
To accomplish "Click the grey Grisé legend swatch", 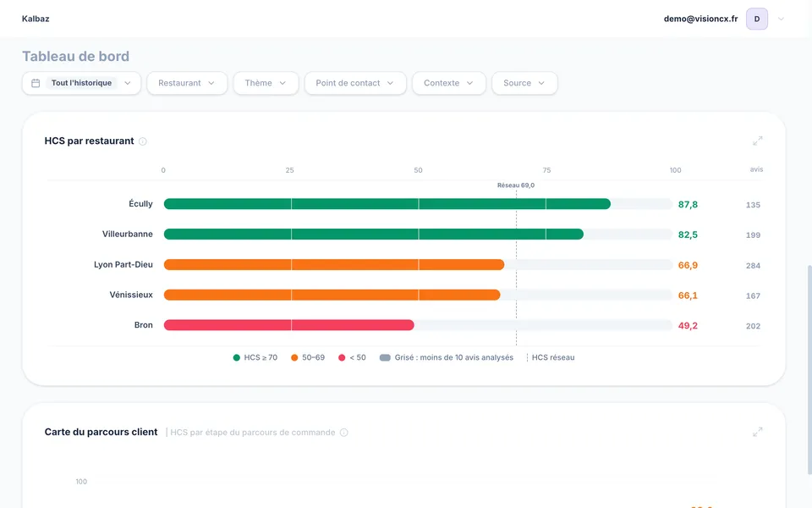I will [385, 357].
